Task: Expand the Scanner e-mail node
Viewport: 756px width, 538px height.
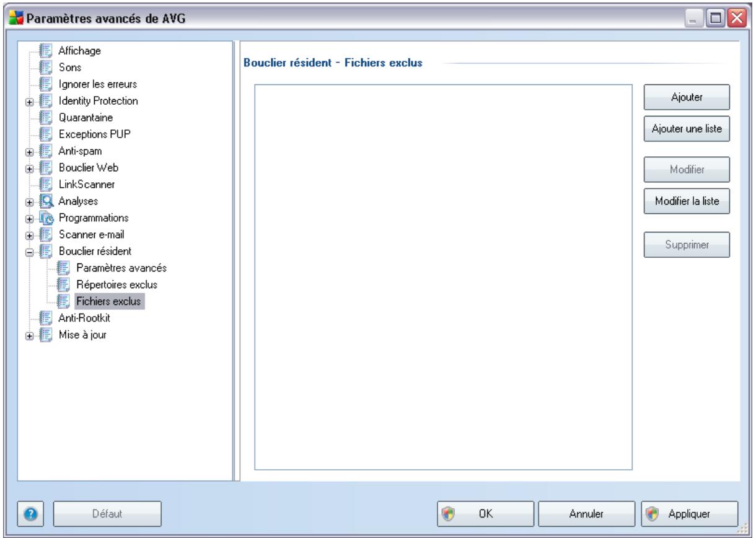Action: tap(29, 235)
